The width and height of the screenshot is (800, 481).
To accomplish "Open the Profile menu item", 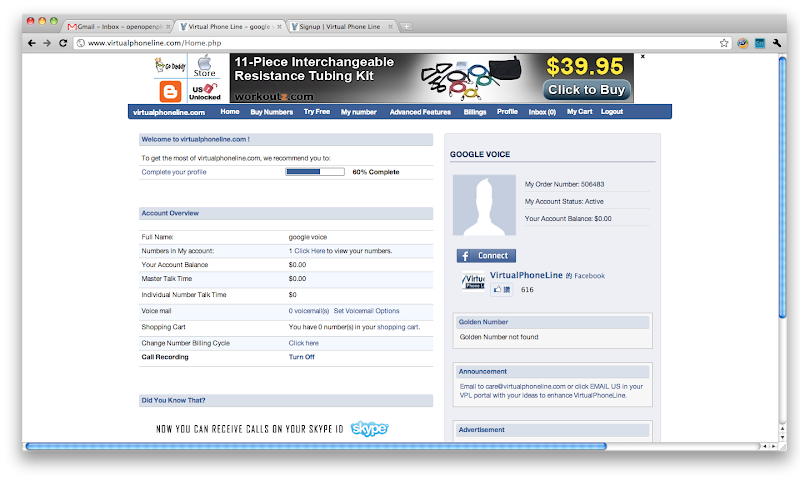I will coord(507,112).
